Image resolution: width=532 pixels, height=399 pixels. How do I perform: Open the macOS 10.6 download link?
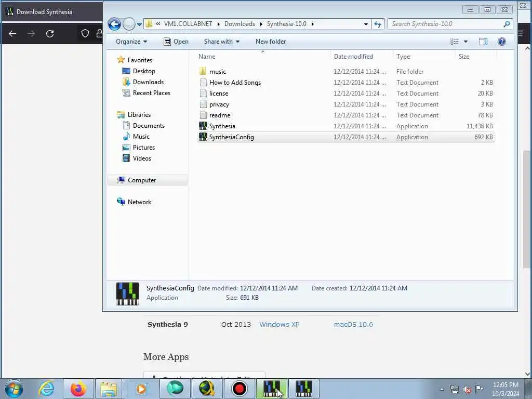coord(353,324)
